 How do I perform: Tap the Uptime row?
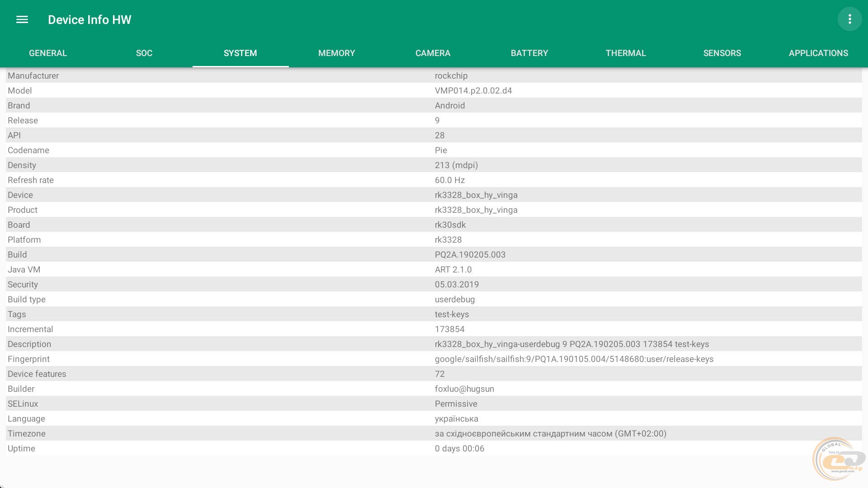pyautogui.click(x=434, y=448)
